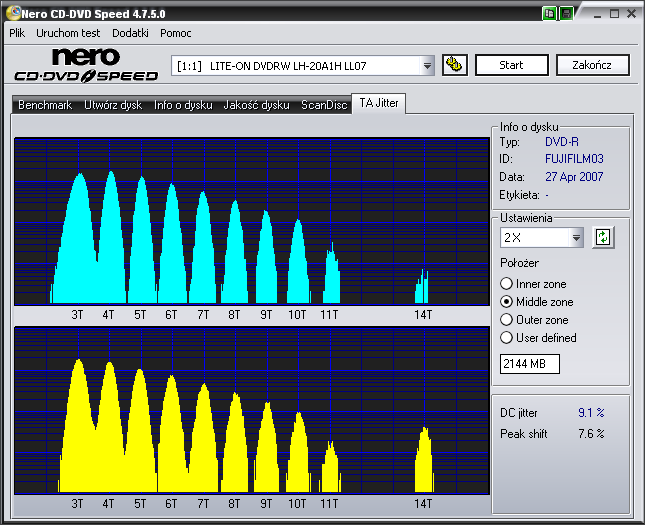645x525 pixels.
Task: Select the Middle zone option
Action: [x=506, y=302]
